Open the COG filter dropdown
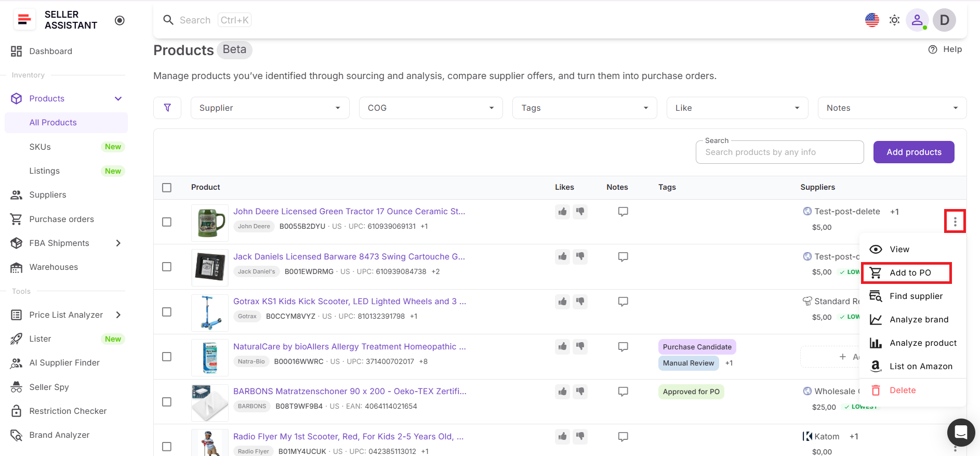 pos(431,108)
